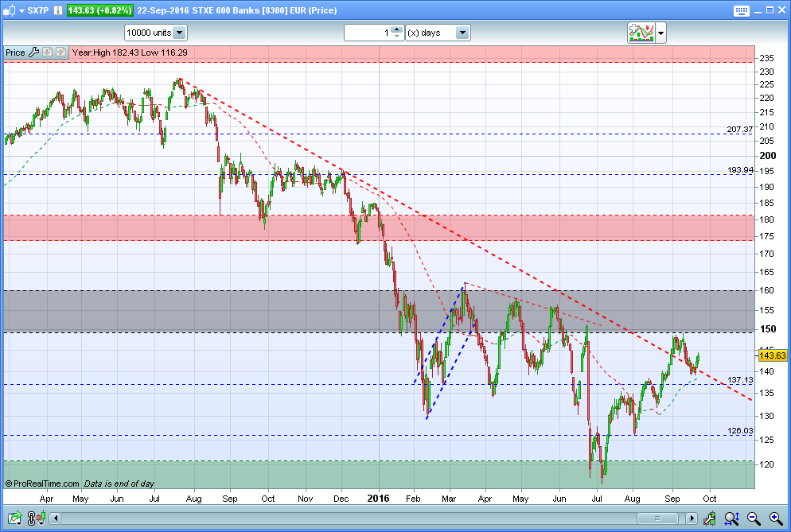Click the scroll left arrow
Image resolution: width=791 pixels, height=532 pixels.
pyautogui.click(x=56, y=518)
